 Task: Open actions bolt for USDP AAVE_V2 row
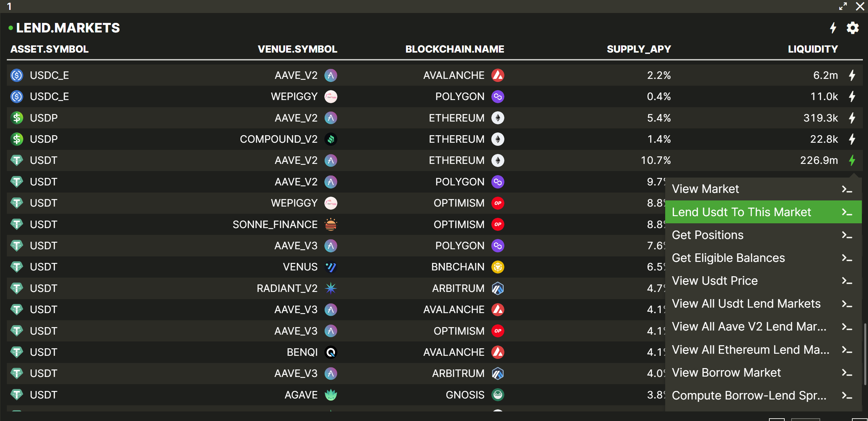click(852, 118)
